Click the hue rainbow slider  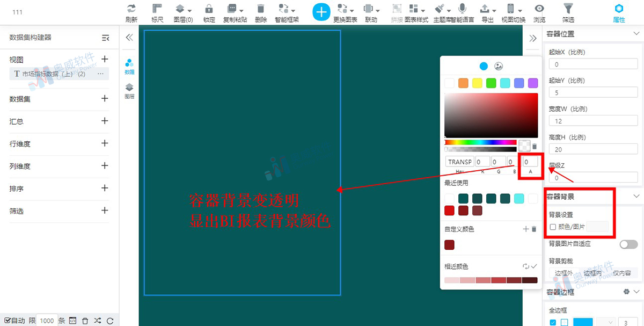coord(480,142)
